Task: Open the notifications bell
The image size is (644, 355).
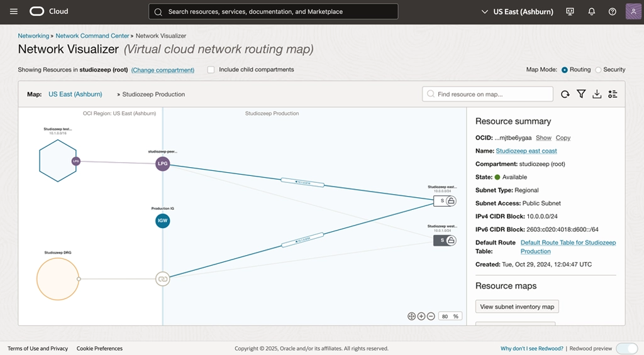Action: pyautogui.click(x=591, y=11)
